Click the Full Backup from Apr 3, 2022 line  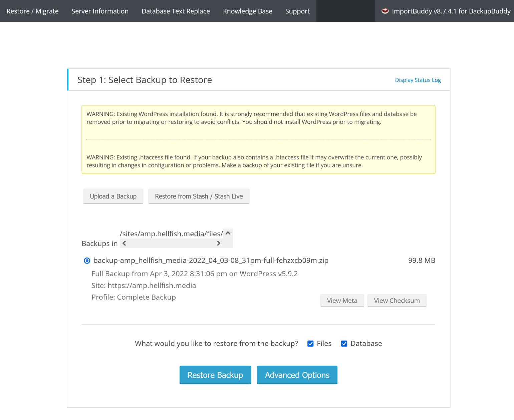click(x=195, y=274)
